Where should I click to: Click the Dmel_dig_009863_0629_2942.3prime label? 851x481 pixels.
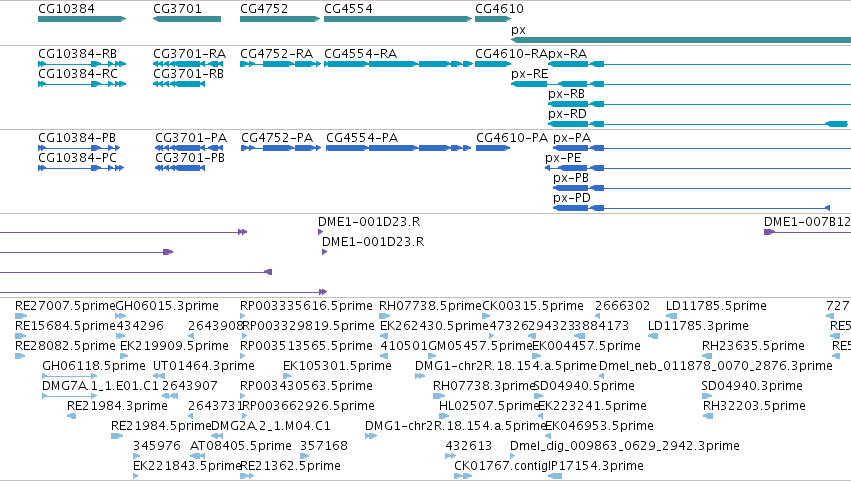625,446
